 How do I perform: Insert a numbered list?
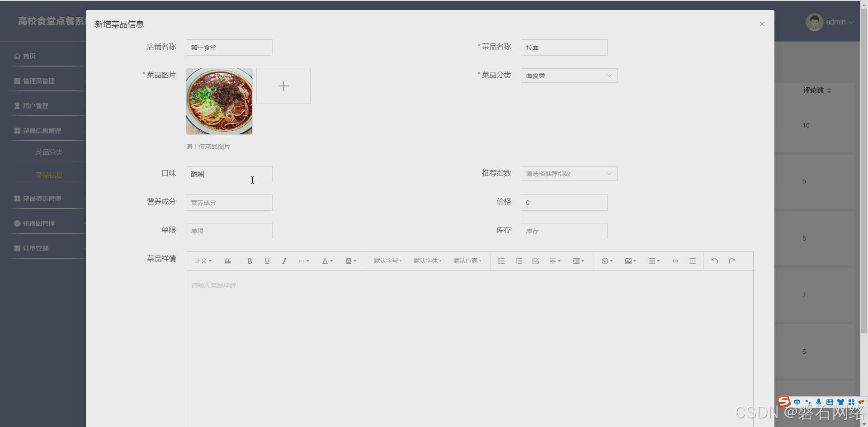pyautogui.click(x=519, y=261)
